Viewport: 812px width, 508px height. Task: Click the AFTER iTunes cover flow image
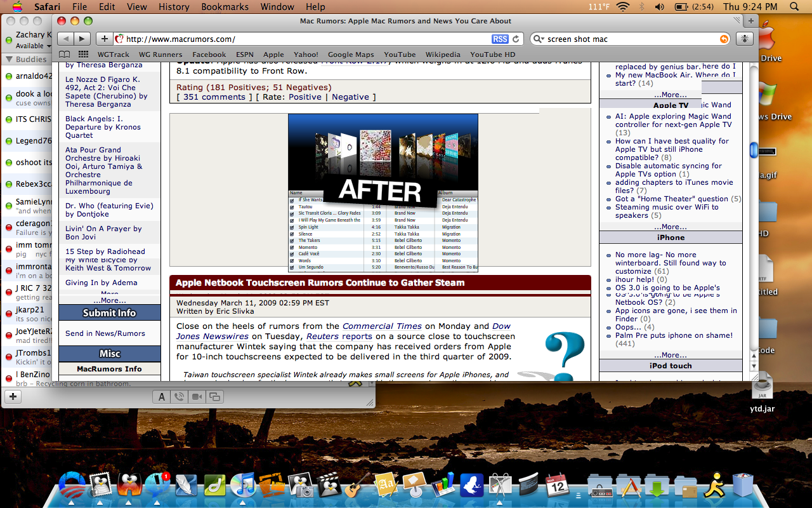point(383,193)
